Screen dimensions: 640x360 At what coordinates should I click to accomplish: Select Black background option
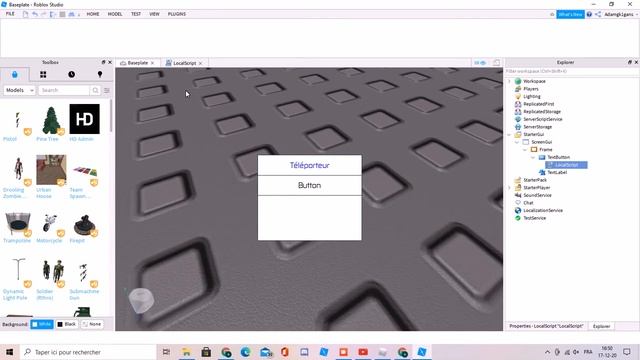(x=67, y=324)
